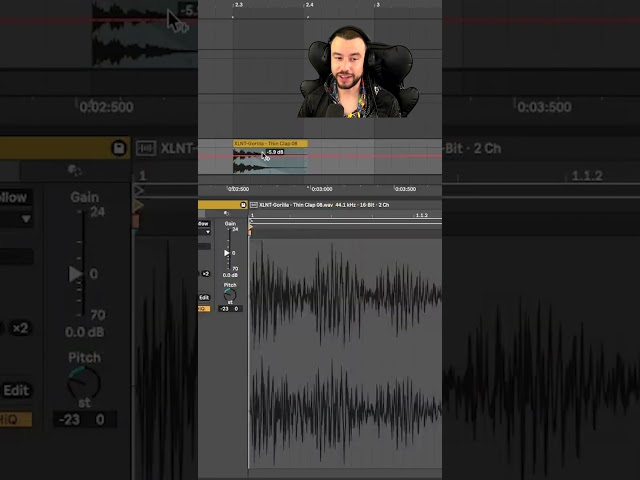Click the 0.0 dB gain value

click(x=230, y=275)
